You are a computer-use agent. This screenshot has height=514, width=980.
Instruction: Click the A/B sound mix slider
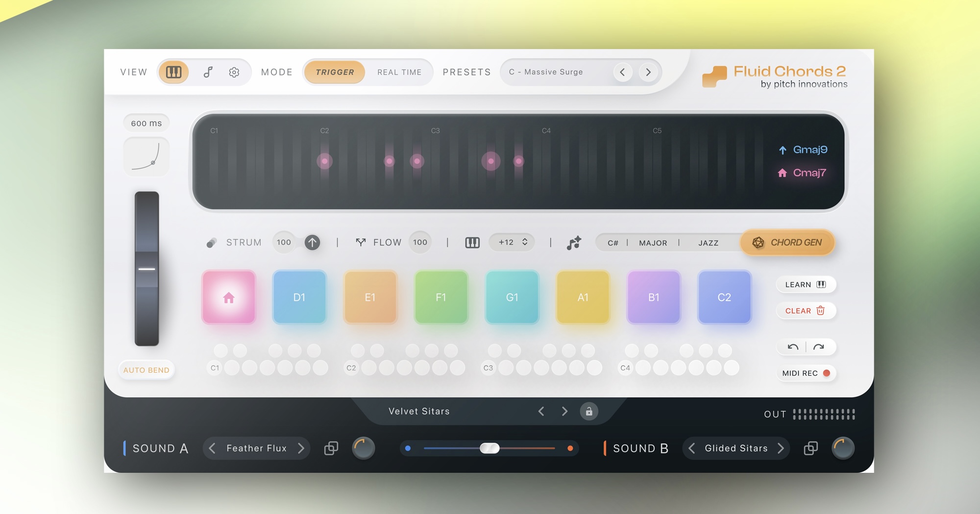[490, 448]
